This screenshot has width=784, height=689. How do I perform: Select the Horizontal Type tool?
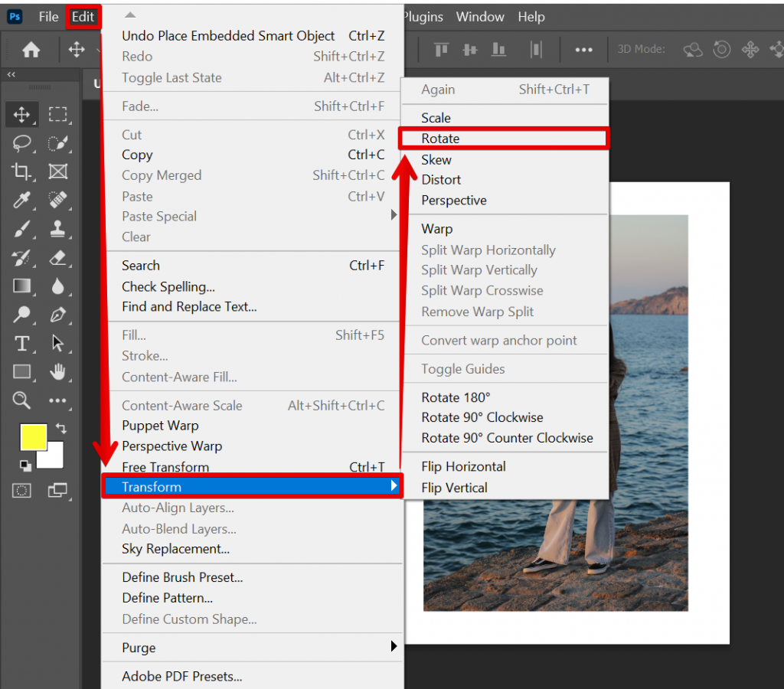[21, 344]
